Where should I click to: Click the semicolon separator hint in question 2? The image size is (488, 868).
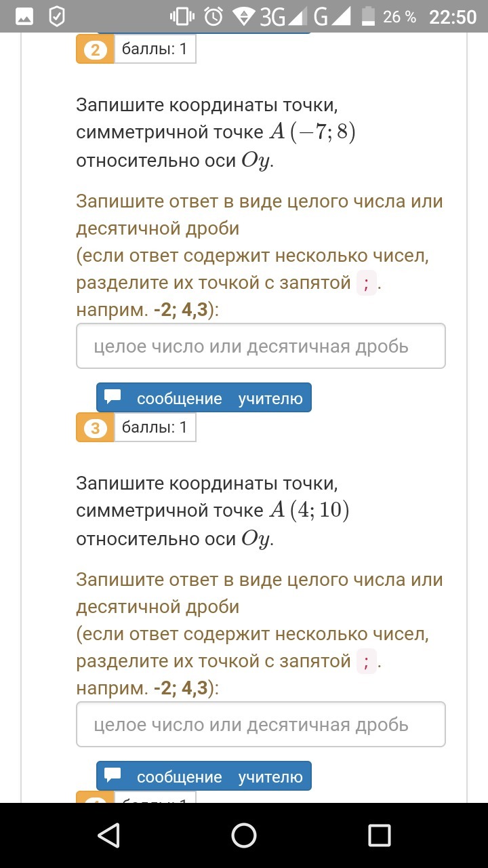click(x=366, y=283)
